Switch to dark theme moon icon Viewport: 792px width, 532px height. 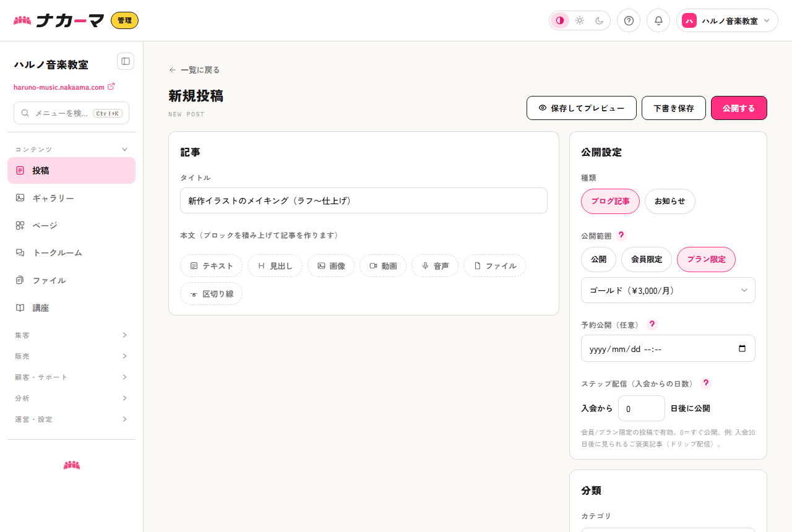600,20
